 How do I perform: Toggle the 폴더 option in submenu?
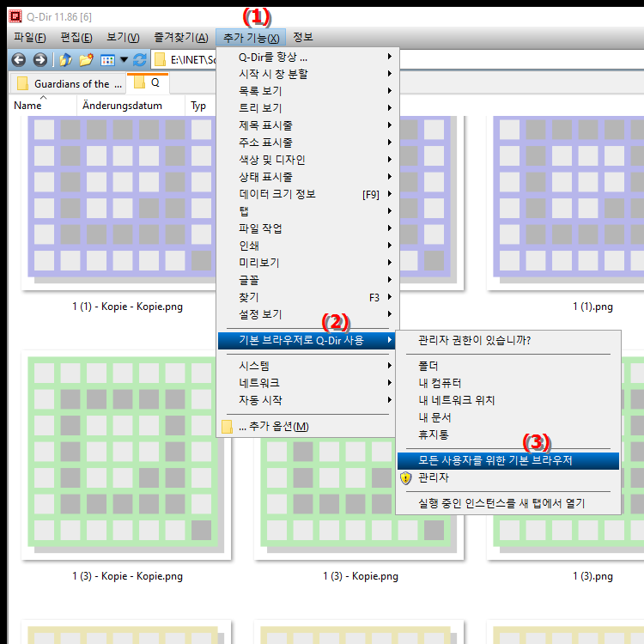[508, 366]
